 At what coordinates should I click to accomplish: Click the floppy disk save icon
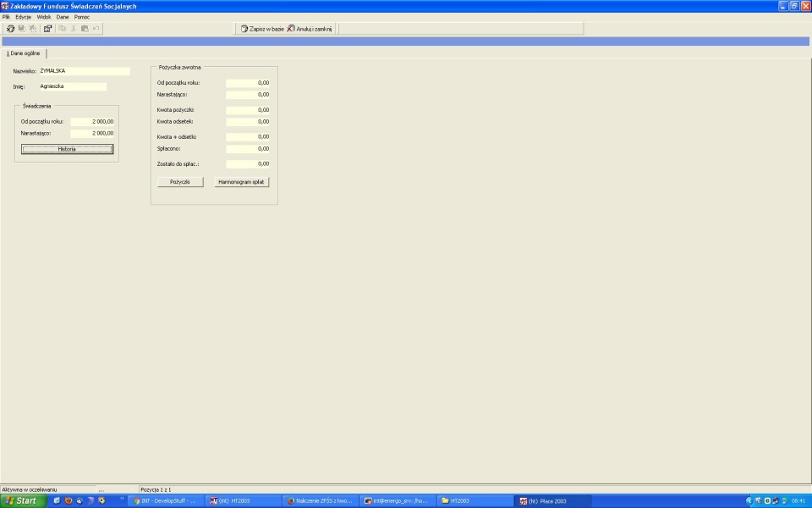click(22, 29)
